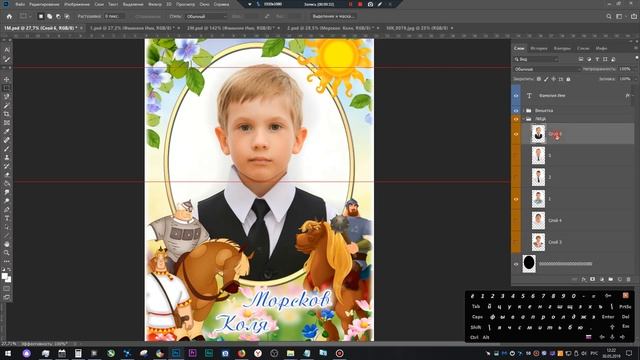
Task: Select the Zoom tool
Action: (x=7, y=253)
